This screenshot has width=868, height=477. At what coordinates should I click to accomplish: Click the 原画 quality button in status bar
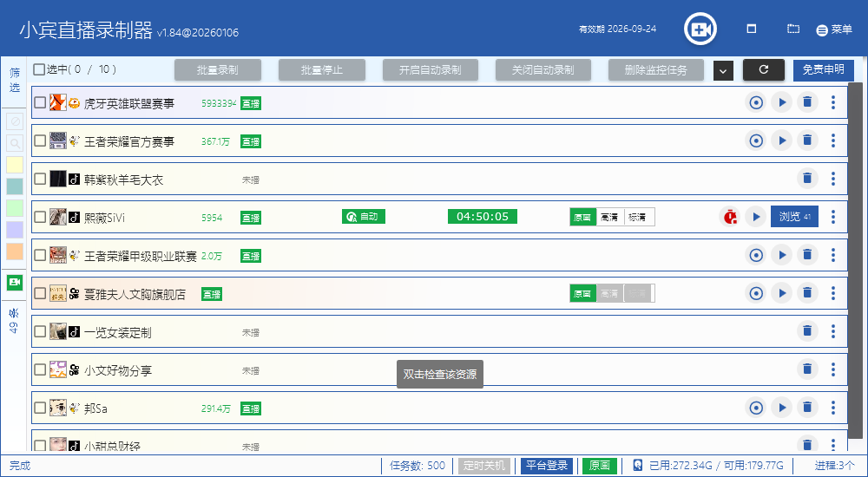[x=600, y=466]
